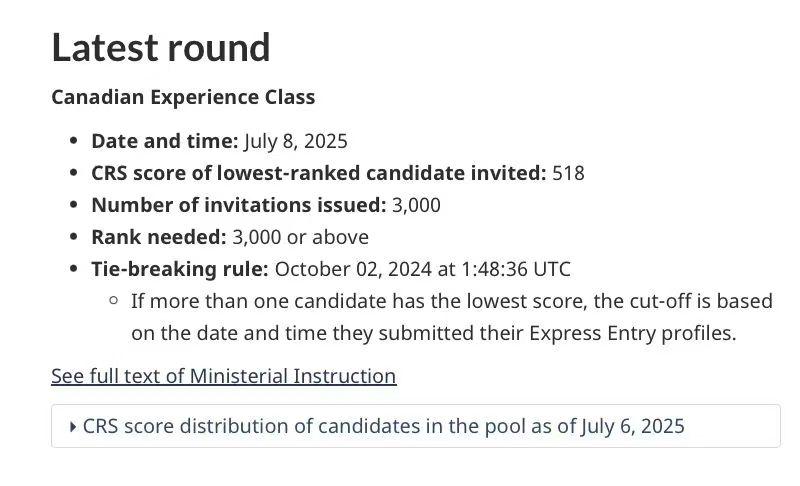Open the See full text of Ministerial Instruction link
Image resolution: width=800 pixels, height=486 pixels.
tap(223, 376)
